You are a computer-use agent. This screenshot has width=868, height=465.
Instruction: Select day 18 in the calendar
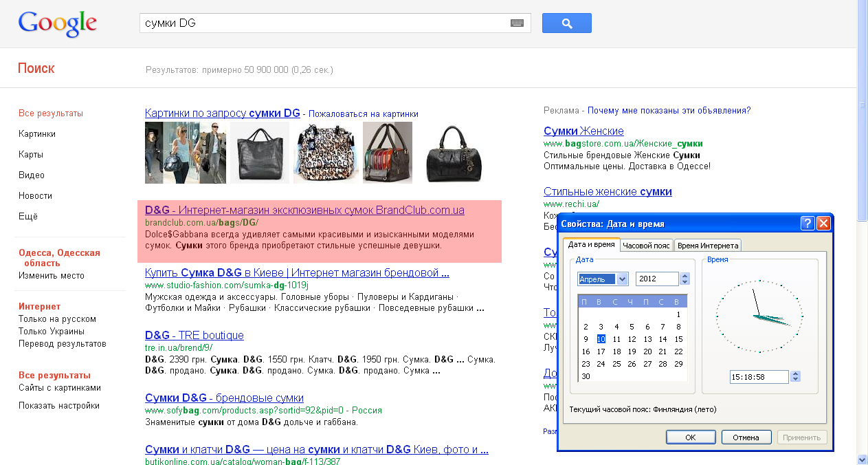click(x=616, y=352)
